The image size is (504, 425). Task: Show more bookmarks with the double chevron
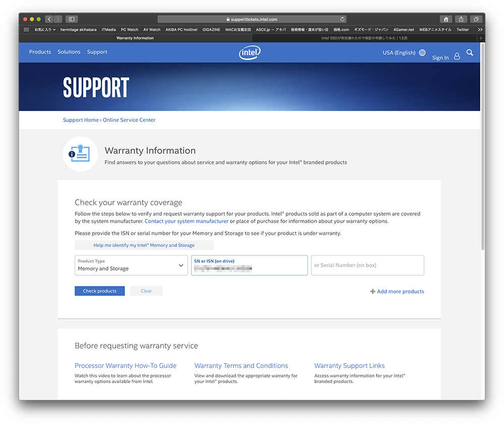480,30
